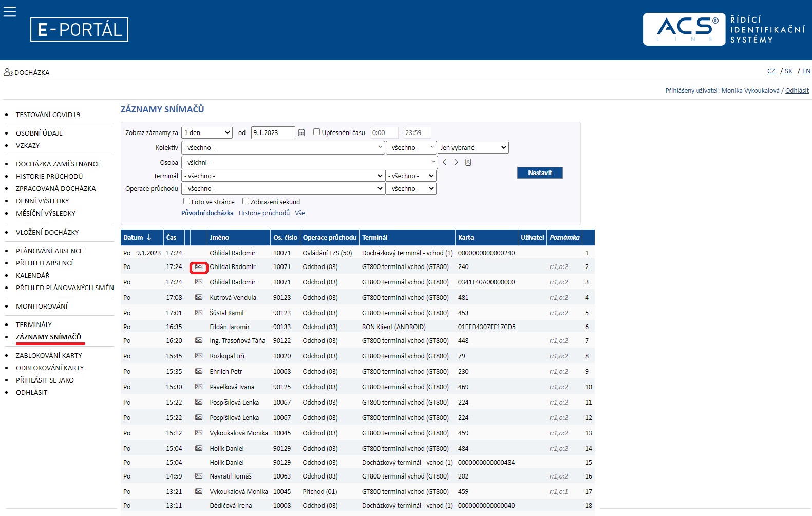812x516 pixels.
Task: Click the name Fildán Jaromír
Action: point(230,327)
